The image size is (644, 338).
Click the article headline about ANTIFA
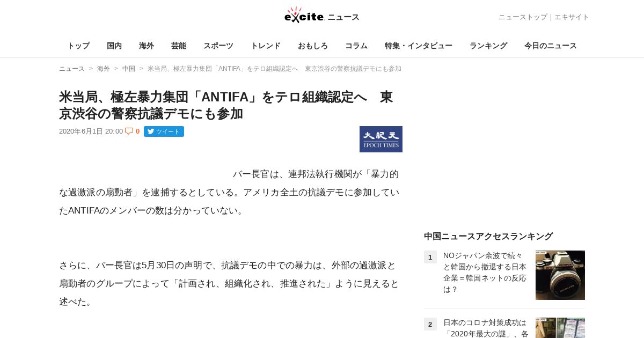tap(226, 105)
